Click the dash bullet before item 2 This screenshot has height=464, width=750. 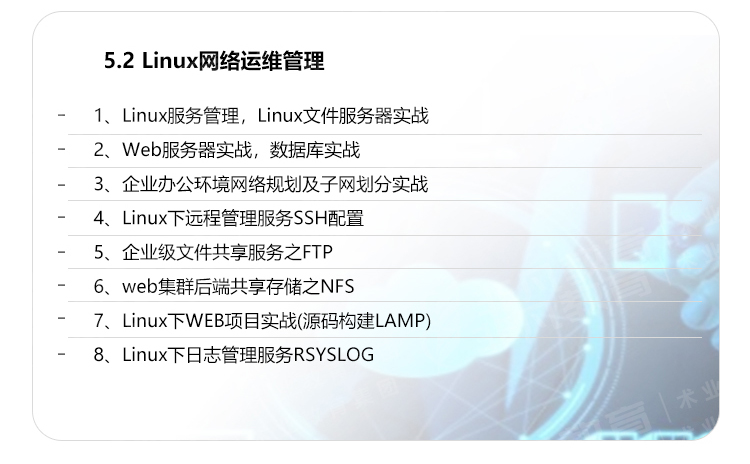[62, 149]
